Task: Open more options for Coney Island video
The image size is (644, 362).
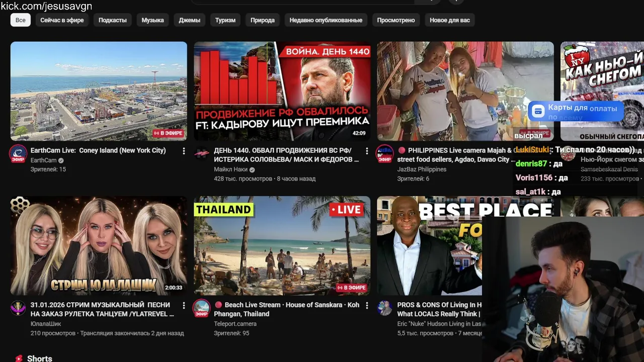Action: click(x=184, y=151)
